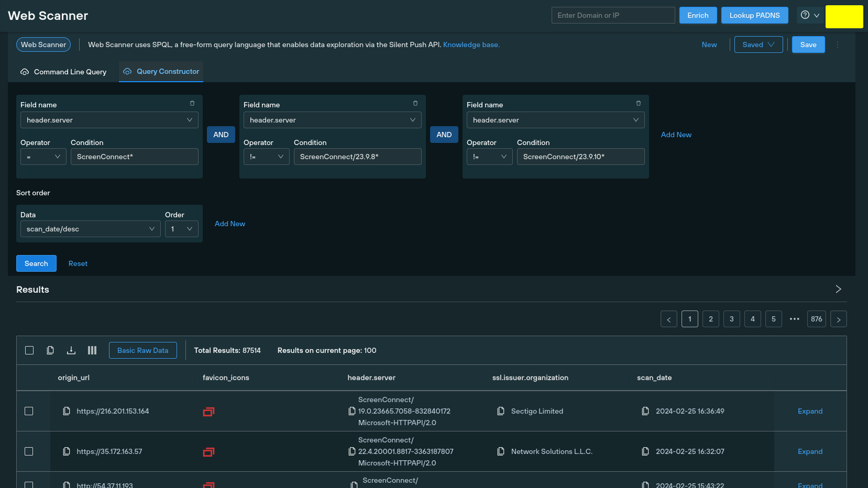The height and width of the screenshot is (488, 868).
Task: Expand the 216.201.153.164 result row
Action: [810, 411]
